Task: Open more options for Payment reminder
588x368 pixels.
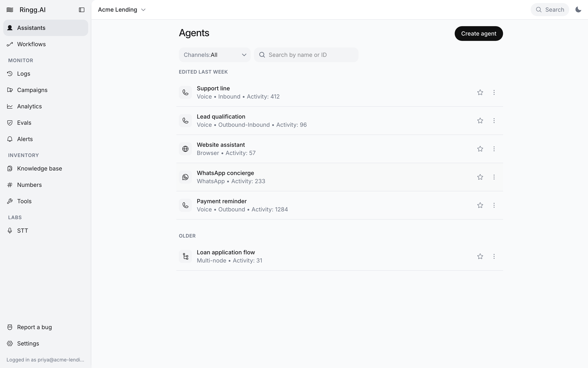Action: point(494,205)
